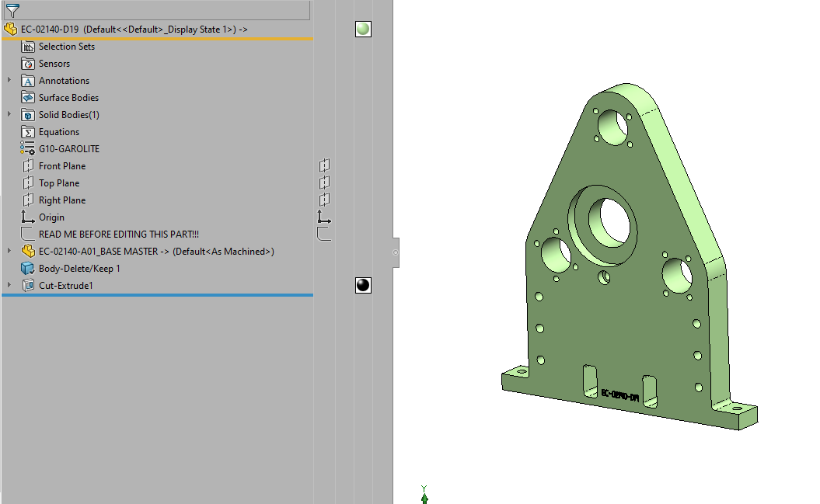
Task: Select the Origin label
Action: (x=52, y=217)
